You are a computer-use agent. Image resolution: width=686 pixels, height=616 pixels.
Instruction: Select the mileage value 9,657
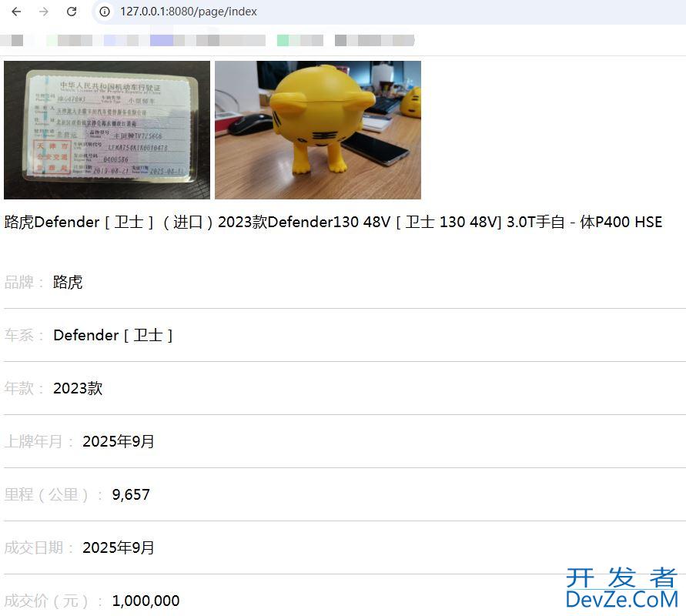click(x=131, y=494)
